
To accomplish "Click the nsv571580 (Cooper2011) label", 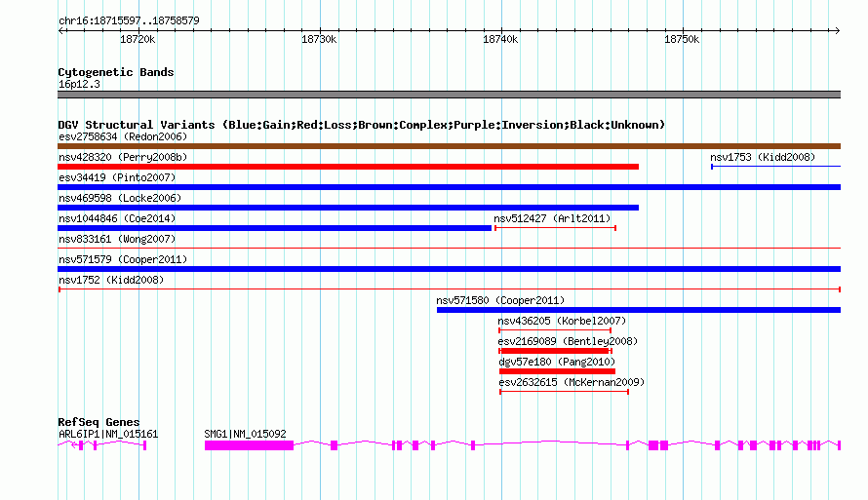I will [x=500, y=300].
